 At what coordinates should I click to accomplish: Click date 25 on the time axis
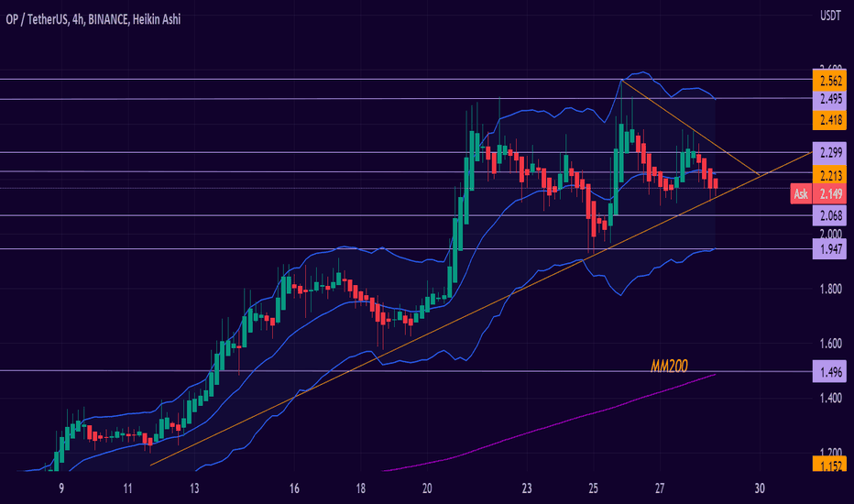click(x=593, y=488)
